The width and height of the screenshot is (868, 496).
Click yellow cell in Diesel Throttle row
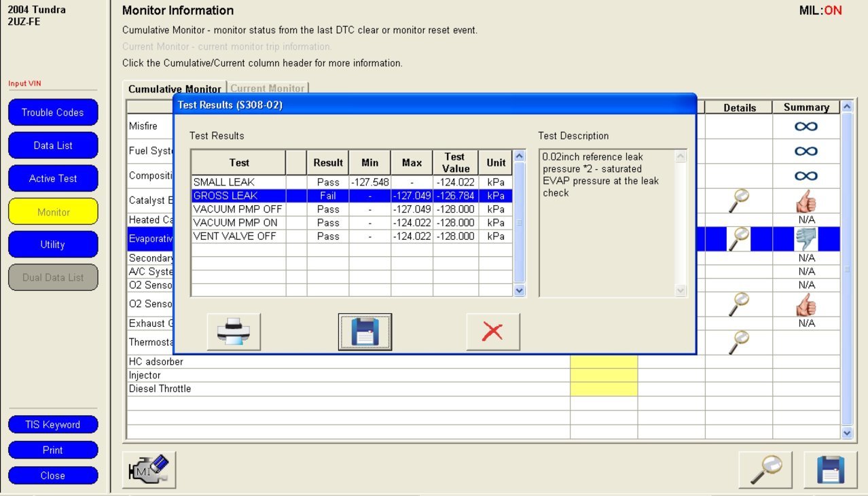tap(604, 389)
